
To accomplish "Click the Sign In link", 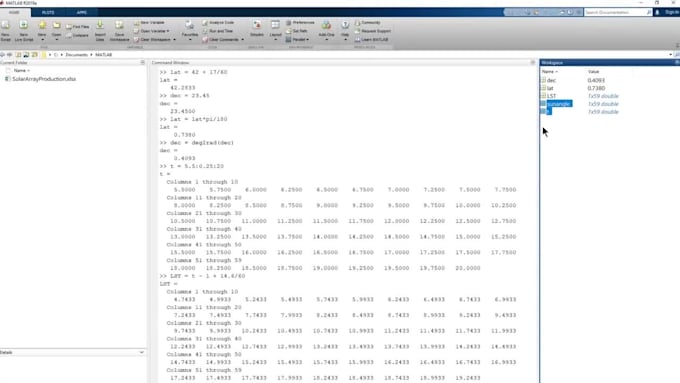I will [x=672, y=12].
